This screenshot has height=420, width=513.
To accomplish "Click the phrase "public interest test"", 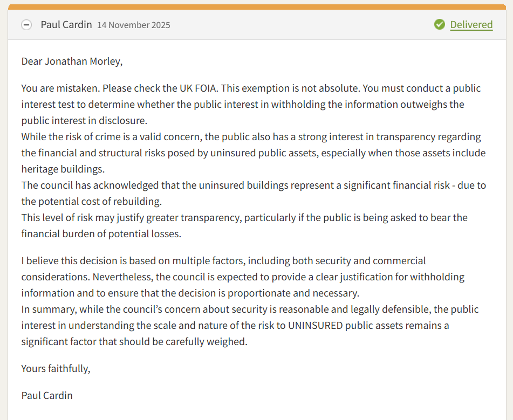I will pyautogui.click(x=421, y=88).
